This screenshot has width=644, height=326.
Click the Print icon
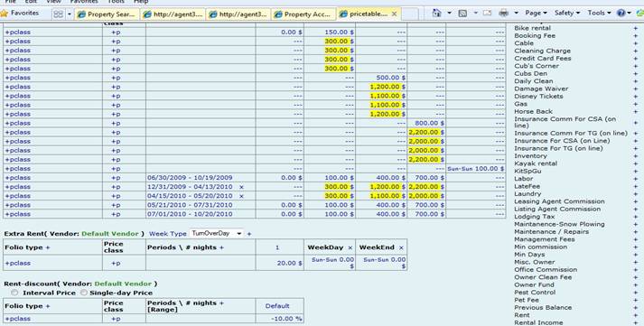[503, 14]
